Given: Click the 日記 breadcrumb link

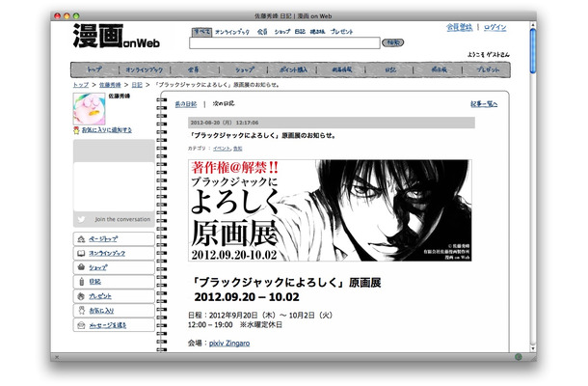Looking at the screenshot, I should pyautogui.click(x=137, y=85).
